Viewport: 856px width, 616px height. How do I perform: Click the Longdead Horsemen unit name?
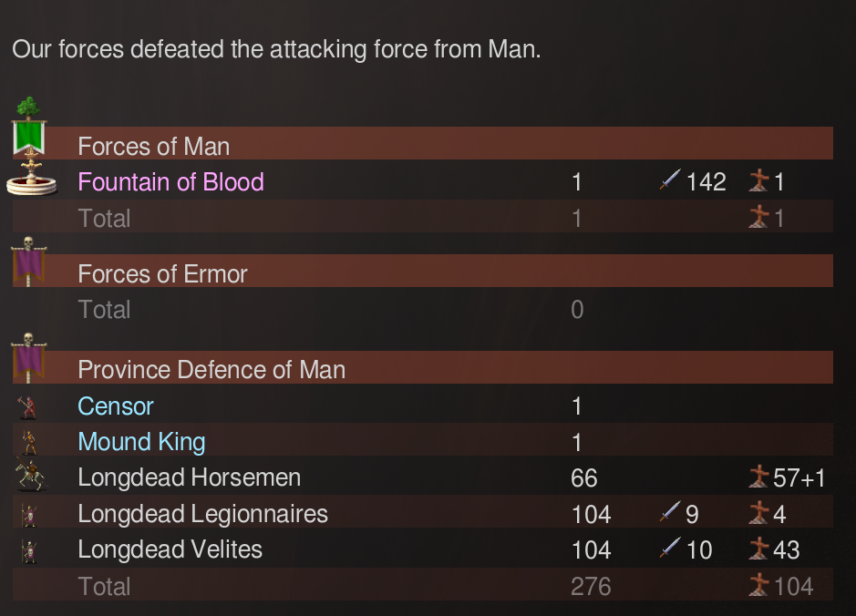(189, 477)
